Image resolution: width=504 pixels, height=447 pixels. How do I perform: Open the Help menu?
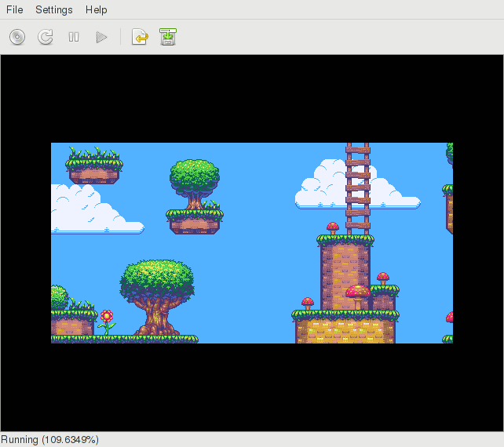96,9
